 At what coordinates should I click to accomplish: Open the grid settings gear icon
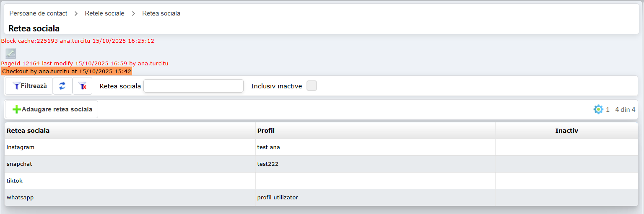point(598,109)
